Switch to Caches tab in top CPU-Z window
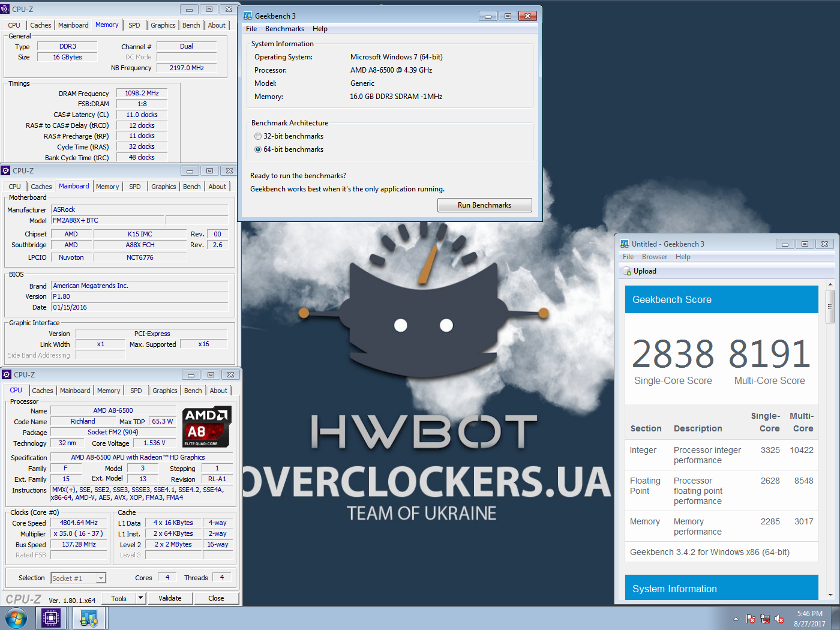Viewport: 840px width, 630px height. (41, 25)
